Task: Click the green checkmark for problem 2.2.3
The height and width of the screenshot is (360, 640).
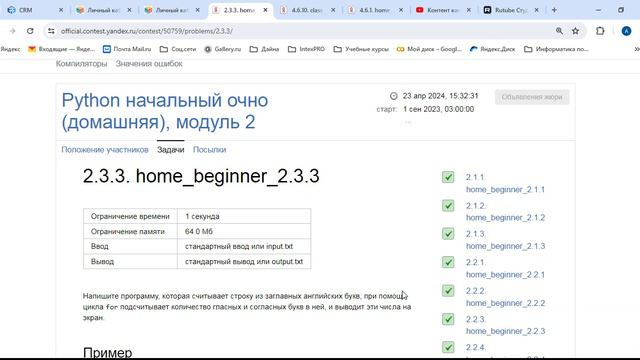Action: tap(448, 319)
